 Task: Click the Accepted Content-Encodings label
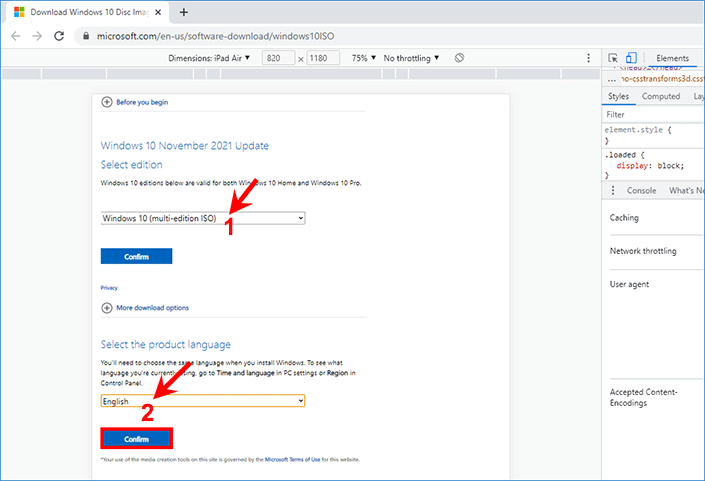643,397
